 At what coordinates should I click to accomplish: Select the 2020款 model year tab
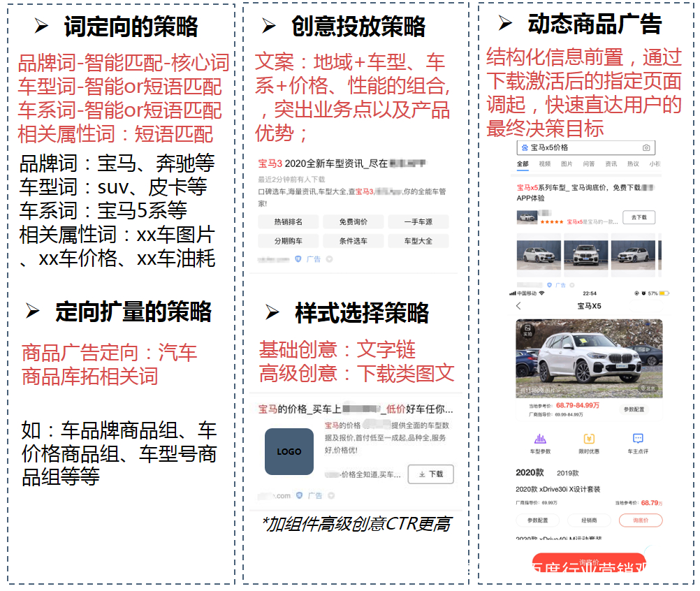coord(530,473)
